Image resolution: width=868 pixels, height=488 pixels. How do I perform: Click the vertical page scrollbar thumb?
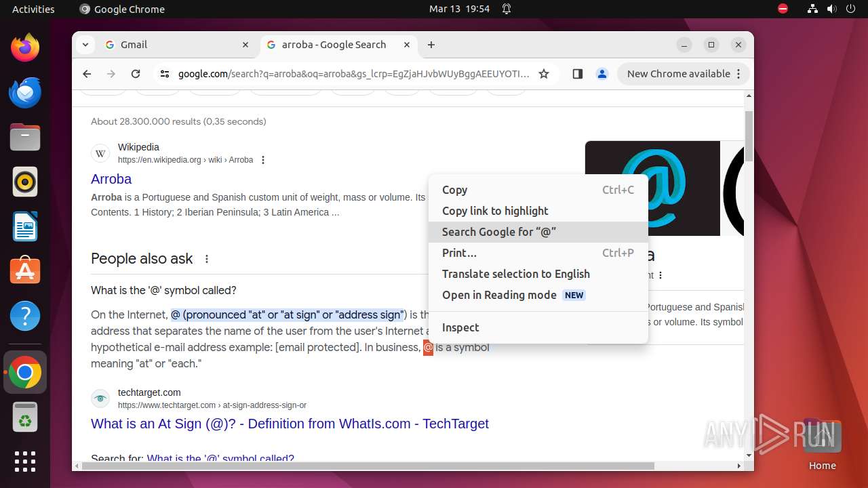coord(749,136)
